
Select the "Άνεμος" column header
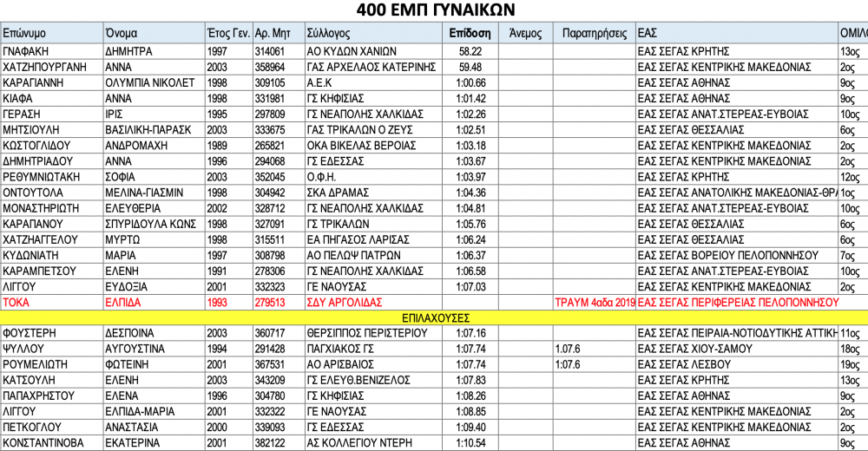point(525,34)
